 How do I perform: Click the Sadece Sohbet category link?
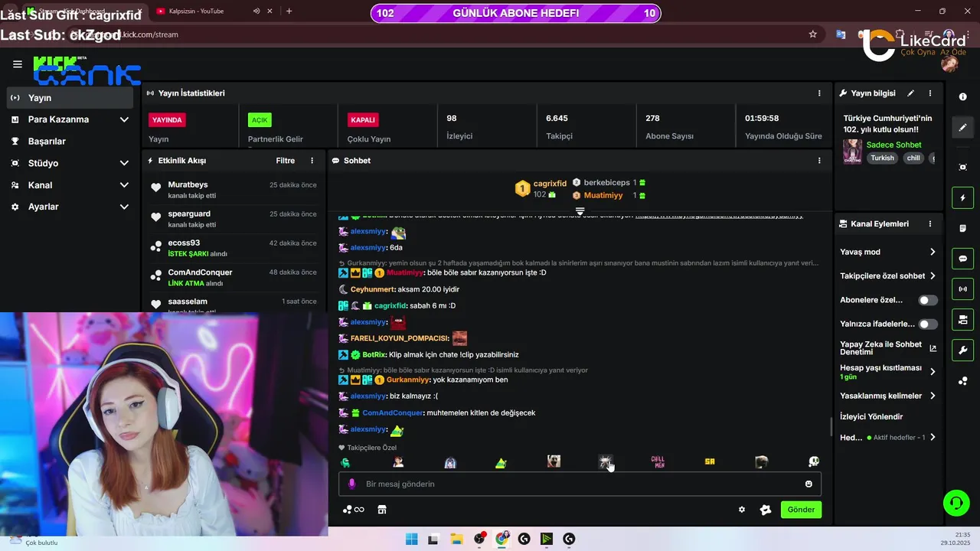coord(893,145)
